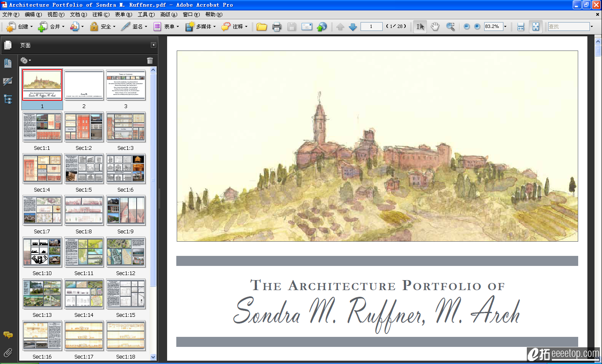Screen dimensions: 602x364
Task: Click the Upload globe icon
Action: coord(322,27)
